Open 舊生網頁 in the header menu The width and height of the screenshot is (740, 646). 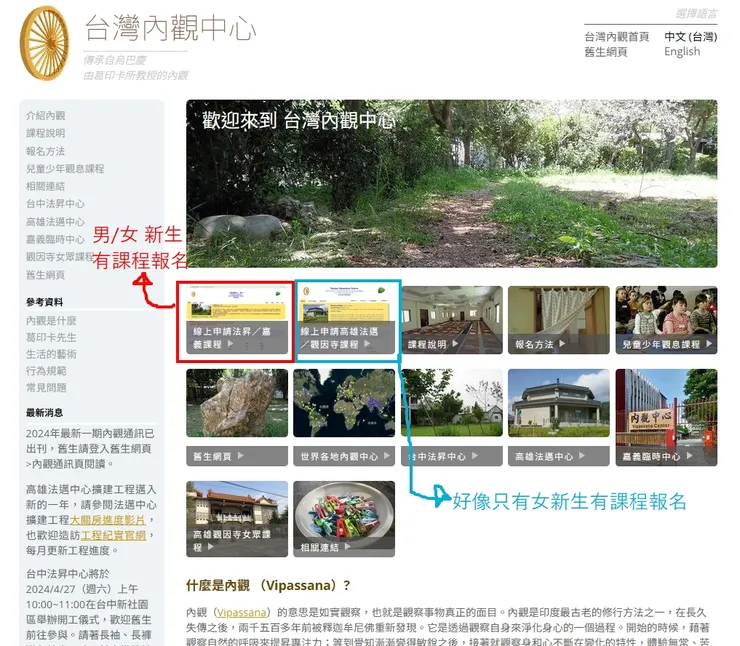click(605, 52)
